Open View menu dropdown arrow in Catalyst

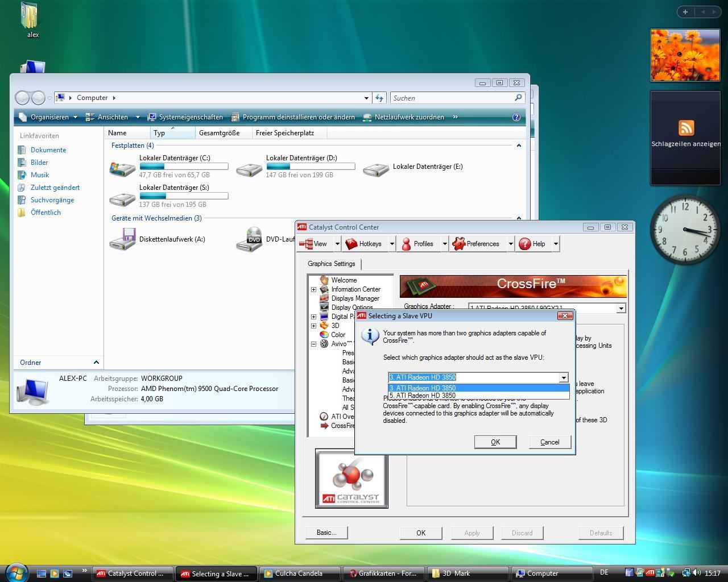[337, 244]
